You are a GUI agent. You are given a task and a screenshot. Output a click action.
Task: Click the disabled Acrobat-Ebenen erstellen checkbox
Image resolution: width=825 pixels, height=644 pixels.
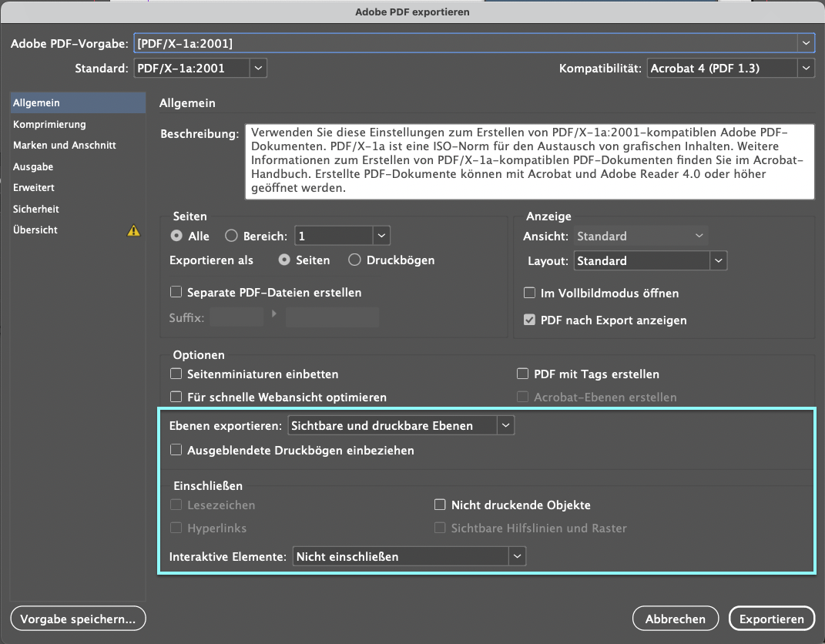tap(522, 397)
